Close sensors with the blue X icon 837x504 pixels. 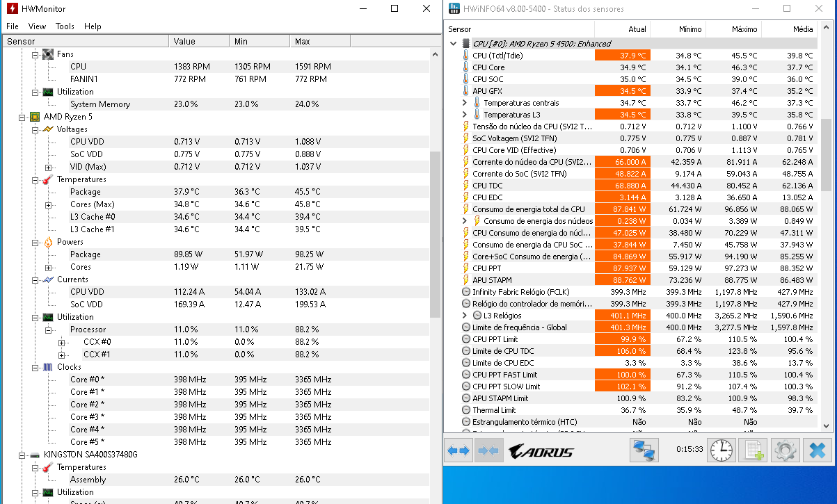tap(818, 450)
